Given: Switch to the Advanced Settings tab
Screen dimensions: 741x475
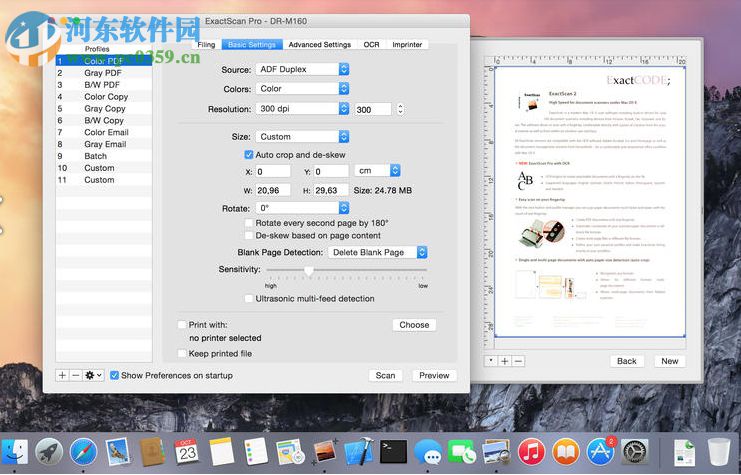Looking at the screenshot, I should tap(320, 44).
